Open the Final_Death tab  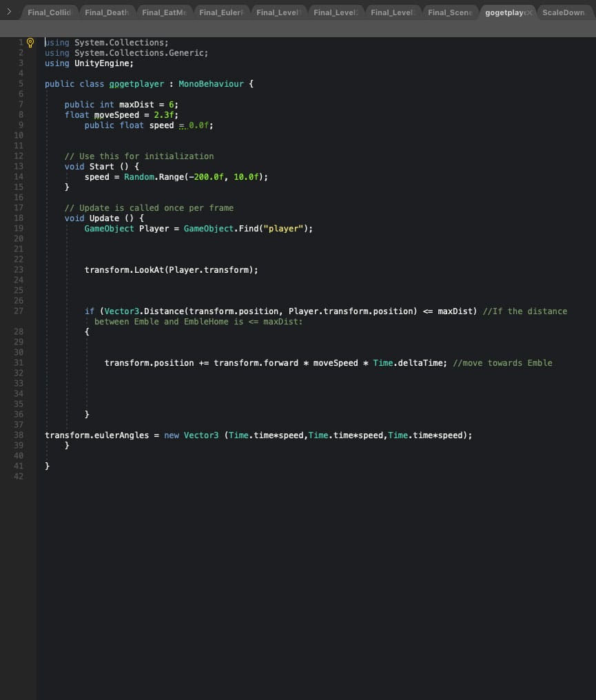tap(106, 12)
